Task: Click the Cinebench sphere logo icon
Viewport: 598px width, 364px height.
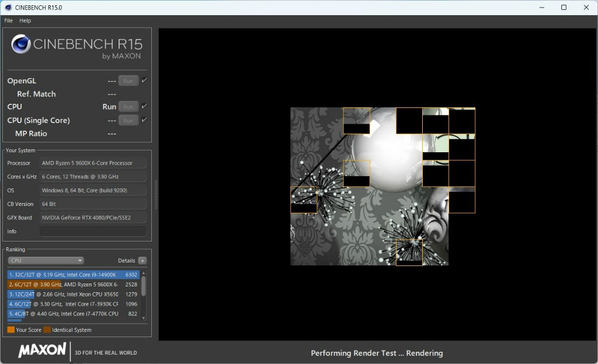Action: (21, 44)
